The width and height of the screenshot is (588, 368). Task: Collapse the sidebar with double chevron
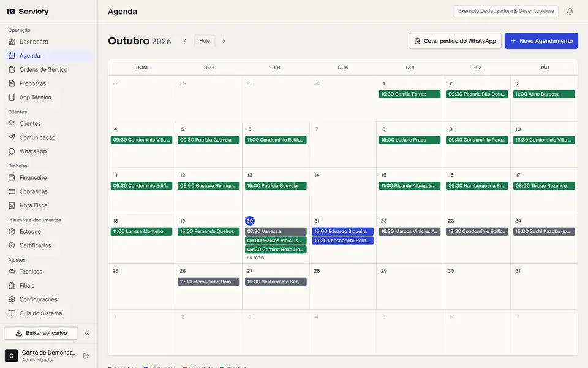pos(87,333)
